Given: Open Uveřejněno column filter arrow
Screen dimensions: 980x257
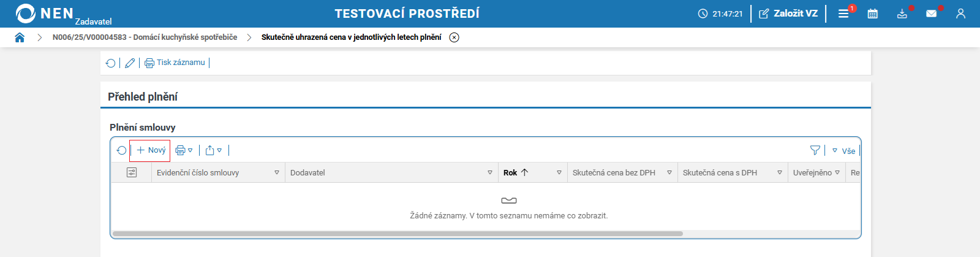Looking at the screenshot, I should coord(837,173).
